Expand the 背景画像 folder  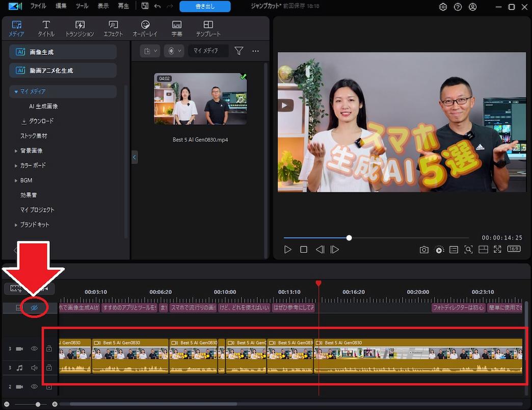click(16, 151)
